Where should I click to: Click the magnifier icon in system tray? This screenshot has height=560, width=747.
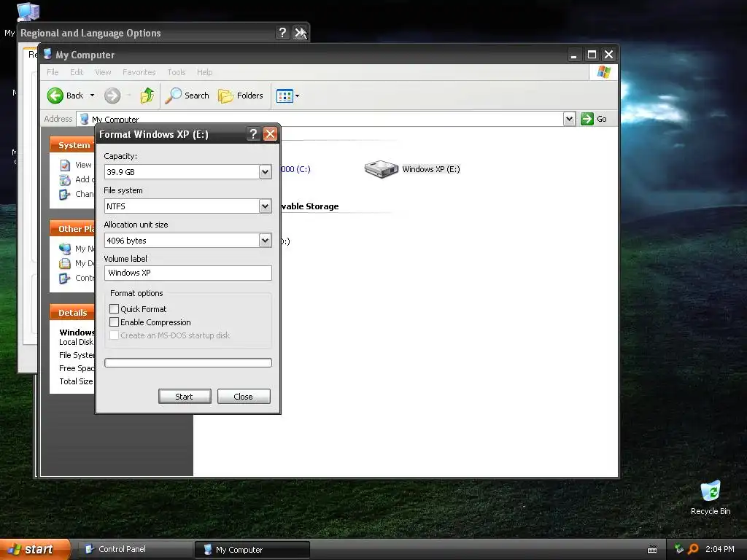(x=694, y=549)
